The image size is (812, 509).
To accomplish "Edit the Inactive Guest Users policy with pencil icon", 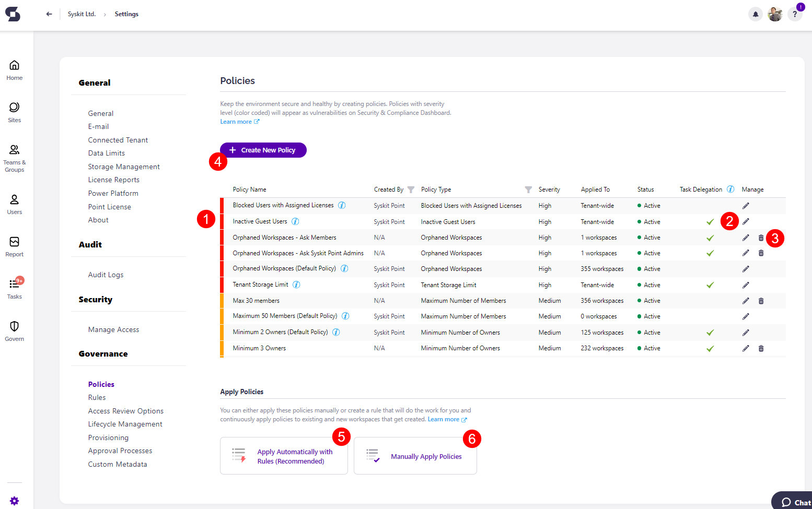I will [746, 221].
